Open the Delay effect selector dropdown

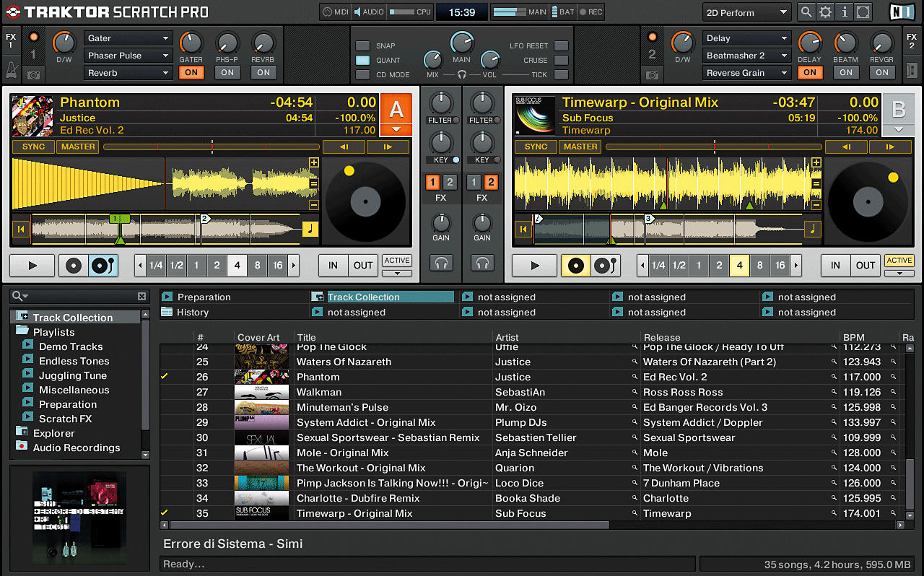[746, 38]
